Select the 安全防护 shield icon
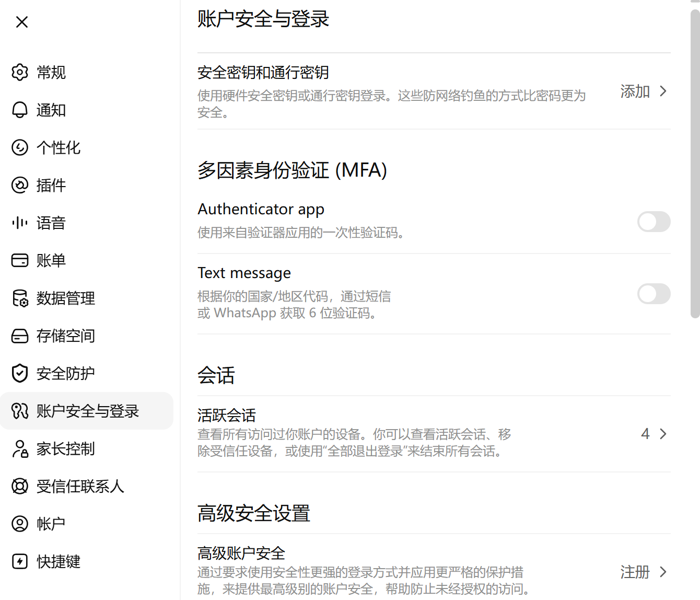This screenshot has height=600, width=700. 20,373
